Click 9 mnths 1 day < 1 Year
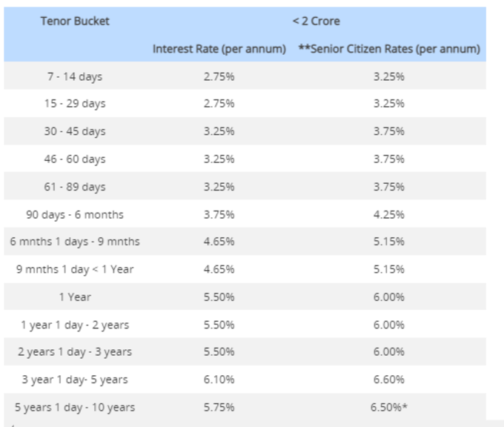This screenshot has width=504, height=427. (x=75, y=269)
